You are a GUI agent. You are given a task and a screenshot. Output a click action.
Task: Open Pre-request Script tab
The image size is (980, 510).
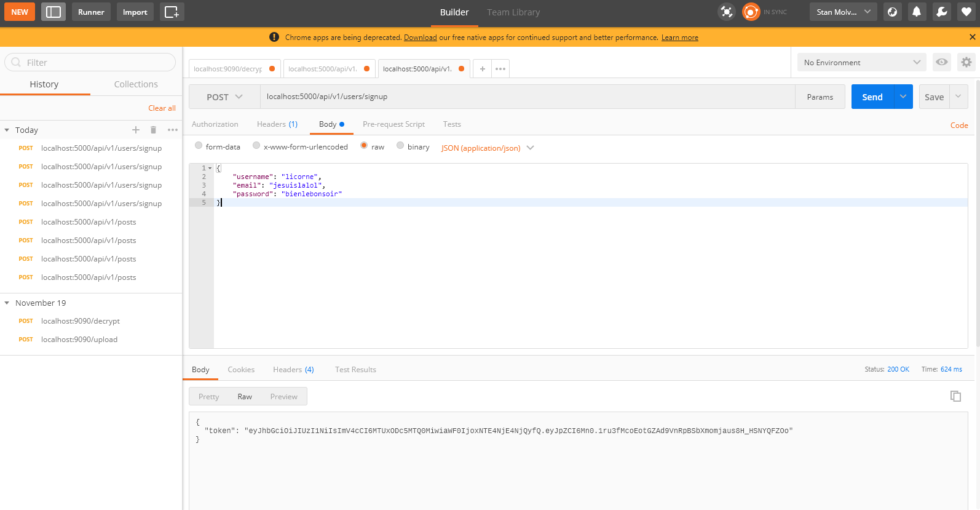point(393,124)
